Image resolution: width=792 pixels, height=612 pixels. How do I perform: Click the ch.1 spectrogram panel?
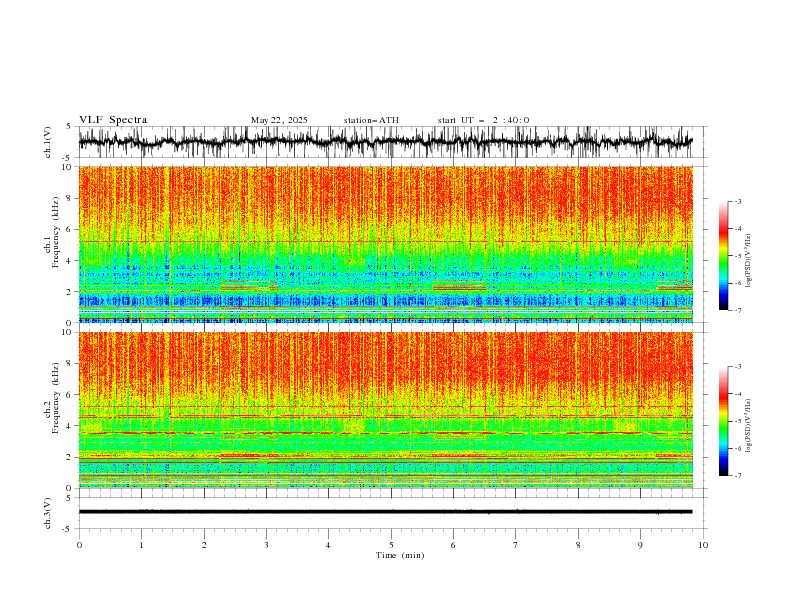385,244
